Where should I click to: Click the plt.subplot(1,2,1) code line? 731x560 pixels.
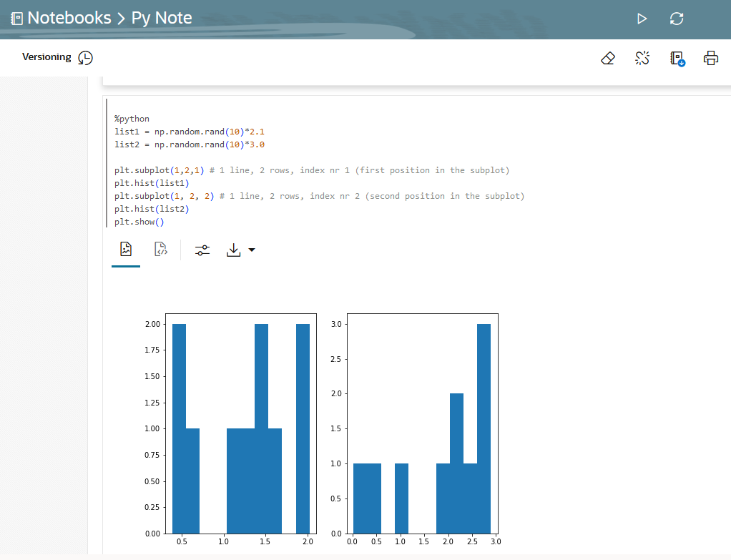point(312,170)
